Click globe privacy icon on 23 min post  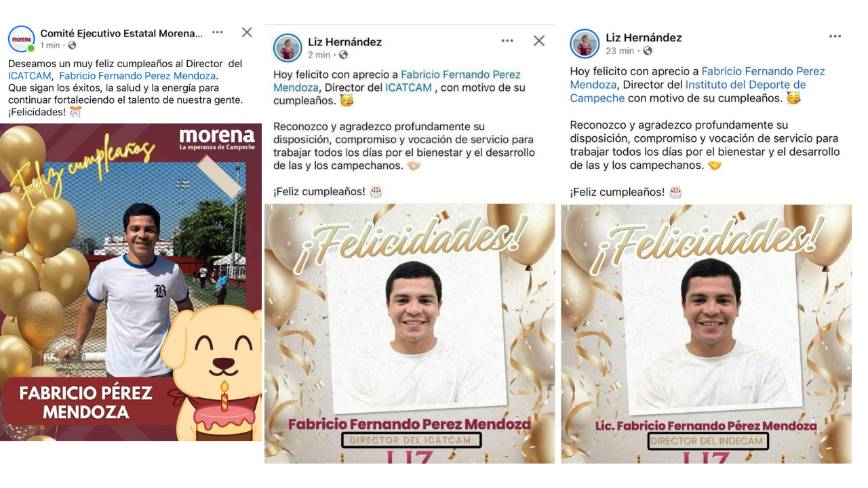647,51
